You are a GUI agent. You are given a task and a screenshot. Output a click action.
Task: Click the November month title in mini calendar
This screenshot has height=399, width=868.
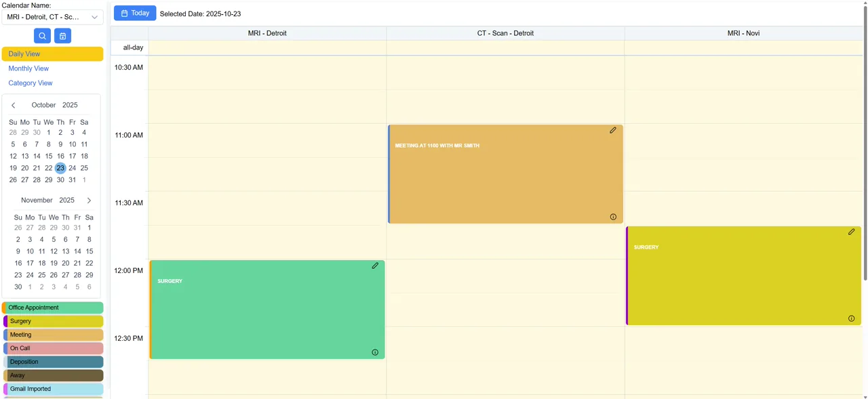(x=37, y=201)
